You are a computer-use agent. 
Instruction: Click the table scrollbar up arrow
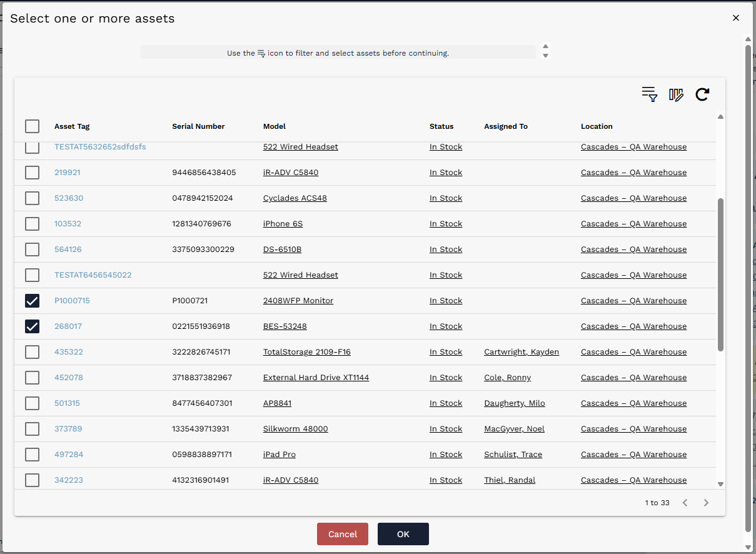pos(720,117)
